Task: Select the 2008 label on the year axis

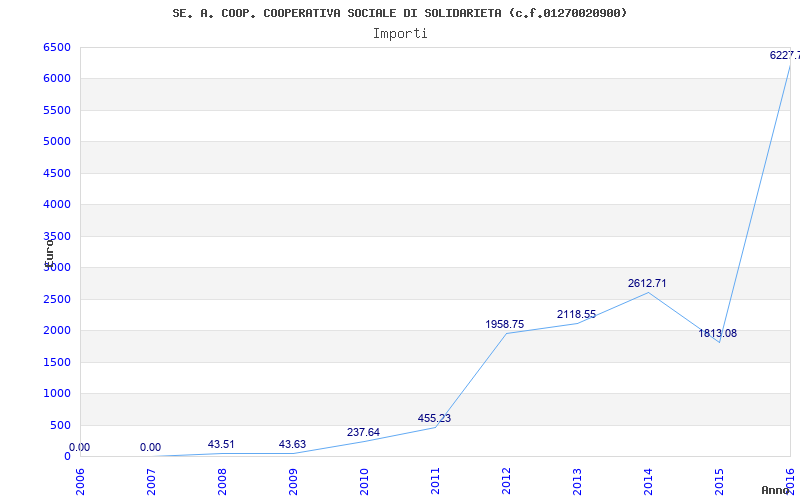Action: tap(222, 482)
